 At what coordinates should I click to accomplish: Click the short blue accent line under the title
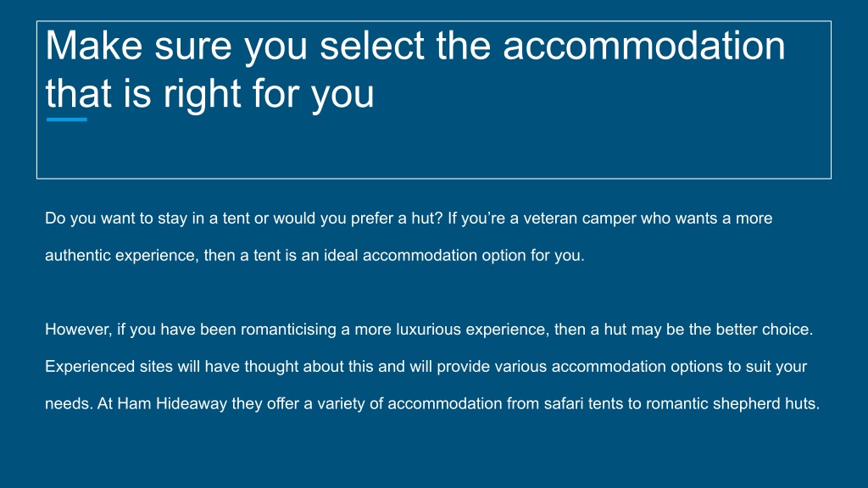pyautogui.click(x=67, y=119)
